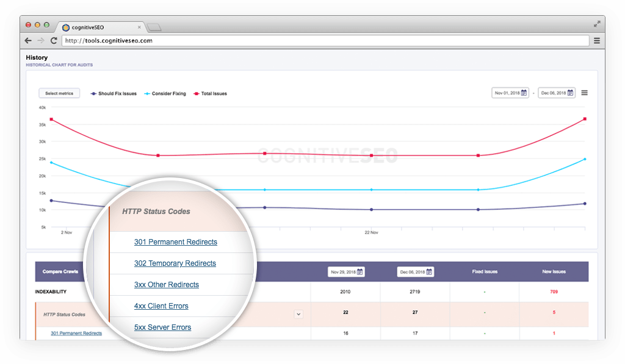Screen dimensions: 625x364
Task: Open the chart export hamburger menu
Action: point(584,93)
